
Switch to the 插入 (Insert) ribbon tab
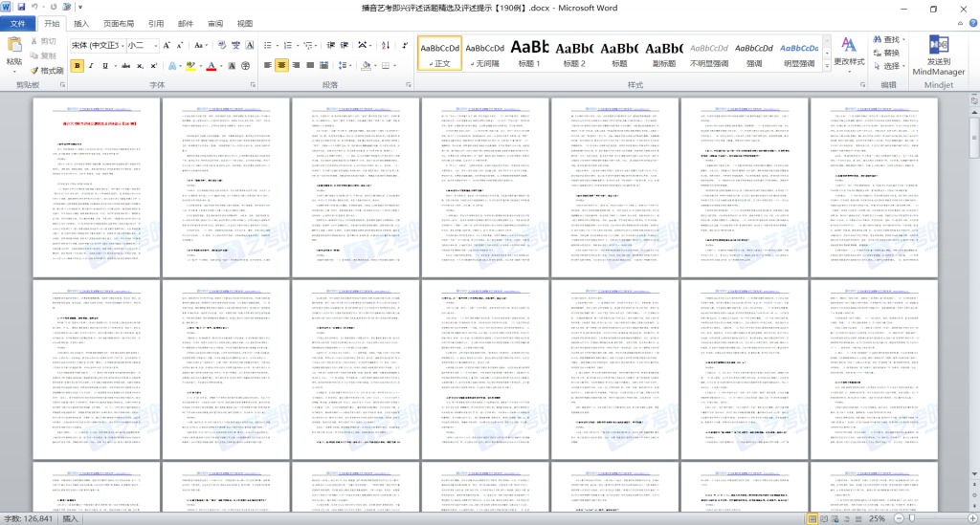[x=83, y=23]
